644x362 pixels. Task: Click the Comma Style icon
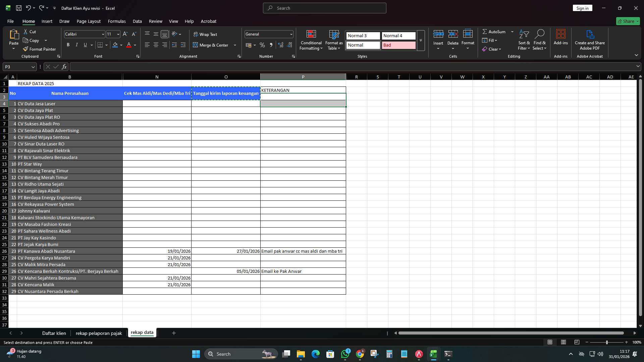point(271,45)
